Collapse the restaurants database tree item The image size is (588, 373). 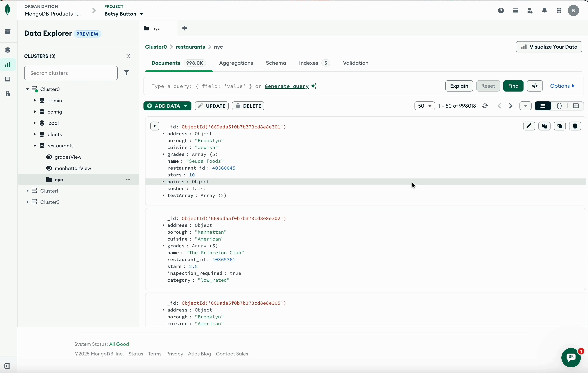click(x=35, y=146)
